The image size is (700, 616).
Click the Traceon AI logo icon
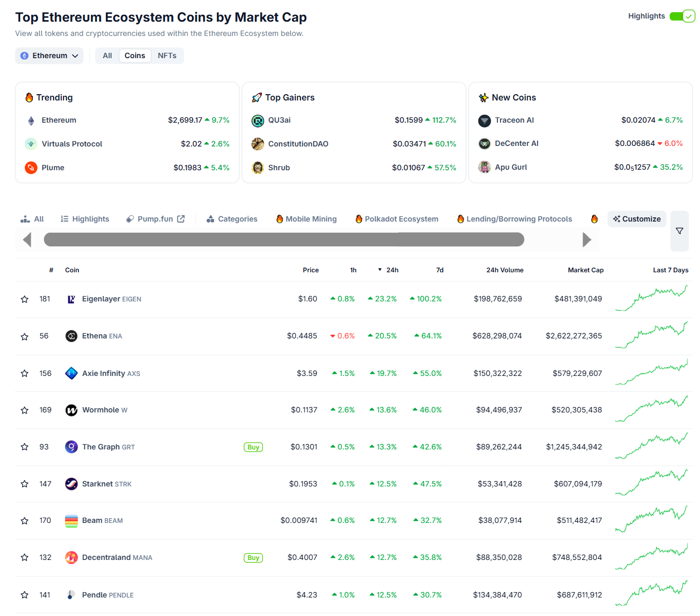pyautogui.click(x=485, y=121)
